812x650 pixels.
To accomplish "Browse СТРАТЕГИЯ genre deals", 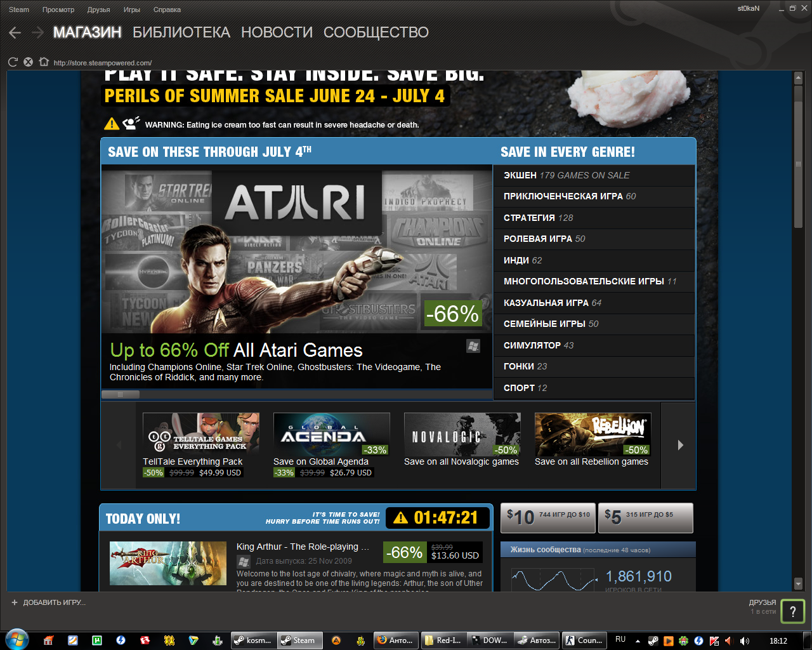I will [594, 218].
